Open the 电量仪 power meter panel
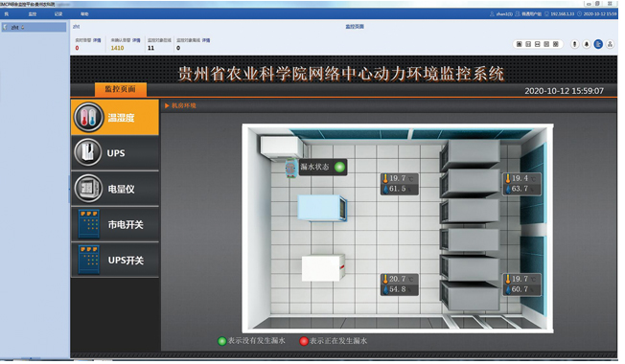625x364 pixels. click(x=115, y=189)
